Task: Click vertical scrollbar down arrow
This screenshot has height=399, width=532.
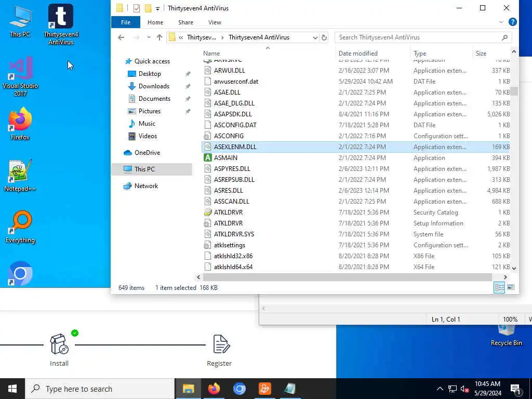Action: pos(514,268)
